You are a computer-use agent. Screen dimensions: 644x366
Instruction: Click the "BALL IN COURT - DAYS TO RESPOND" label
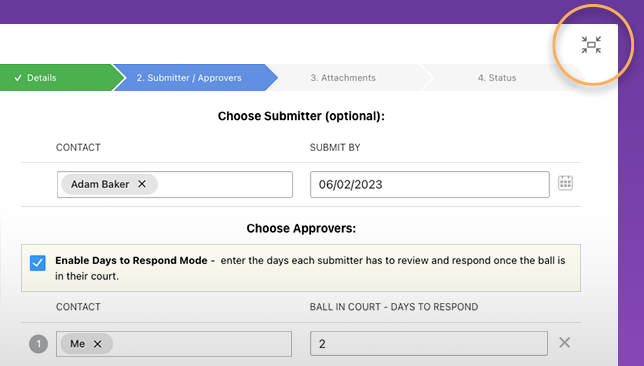coord(394,307)
